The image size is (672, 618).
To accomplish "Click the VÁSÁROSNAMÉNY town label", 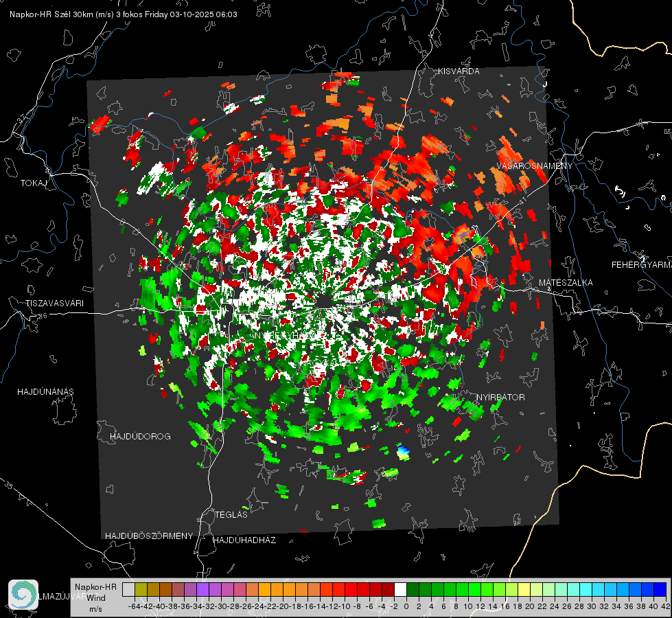I will click(535, 166).
